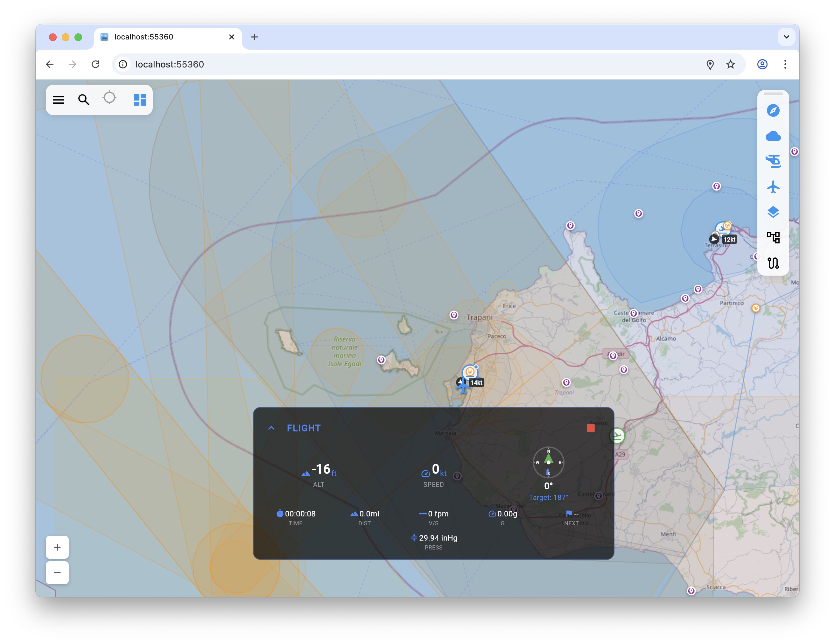The height and width of the screenshot is (644, 835).
Task: Open the route path icon in sidebar
Action: (x=773, y=263)
